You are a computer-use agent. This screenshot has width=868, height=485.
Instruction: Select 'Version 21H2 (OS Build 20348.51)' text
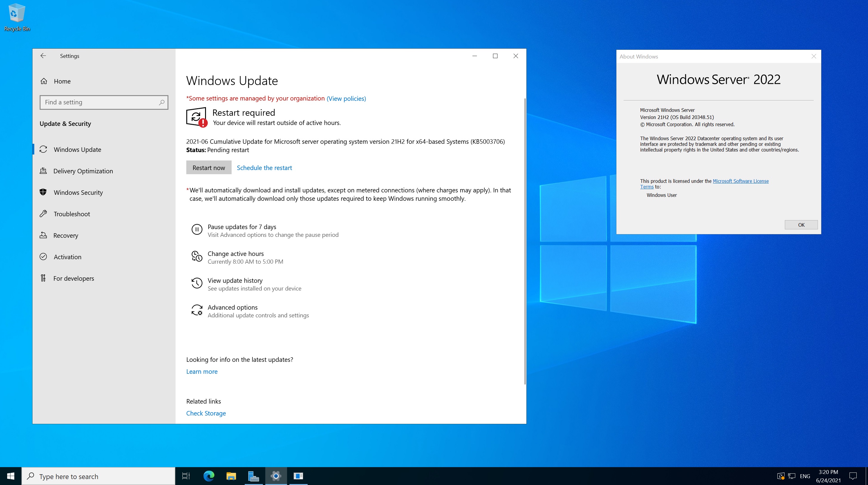point(677,117)
